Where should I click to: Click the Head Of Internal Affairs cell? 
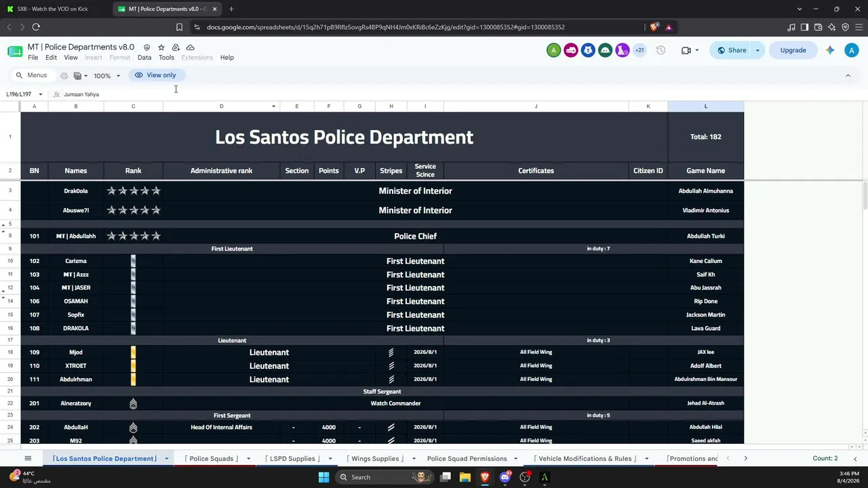point(221,427)
